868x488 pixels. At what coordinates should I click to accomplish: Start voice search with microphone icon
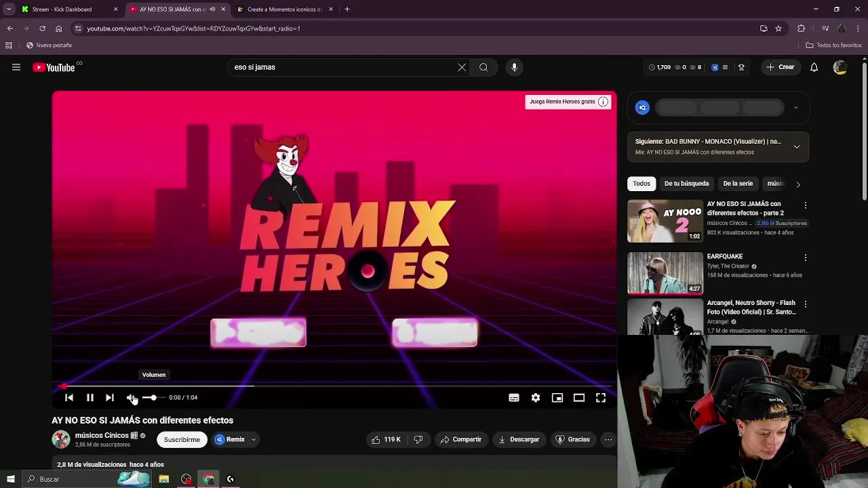pos(514,67)
